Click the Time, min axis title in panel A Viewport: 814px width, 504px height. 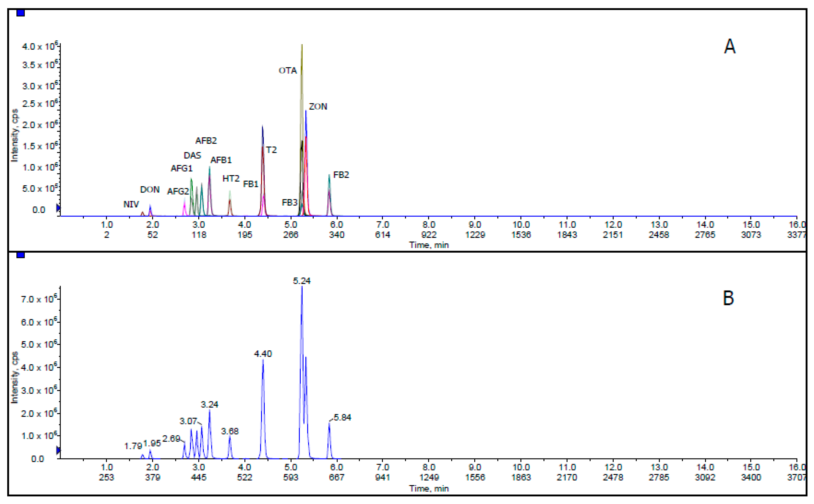click(429, 245)
